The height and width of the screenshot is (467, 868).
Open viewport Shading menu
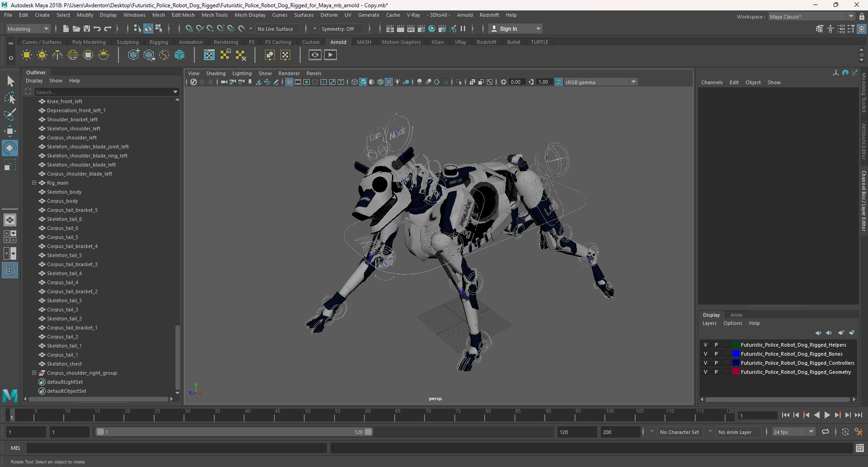216,73
